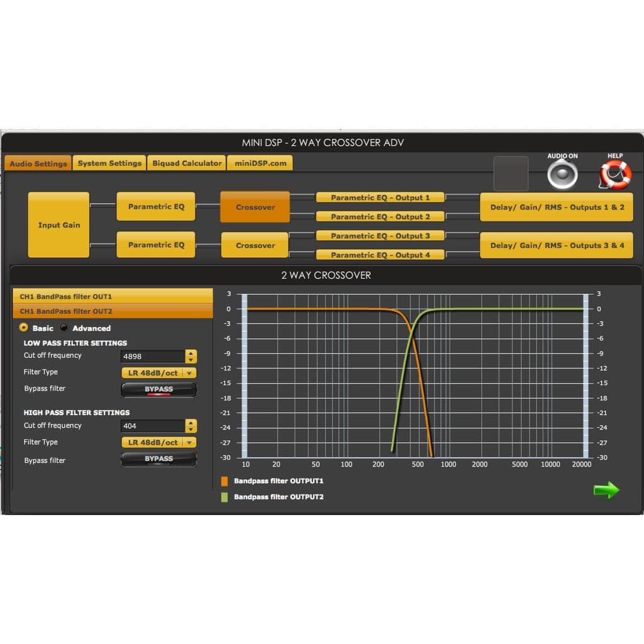Select CH1 BandPass filter OUT1 tab
This screenshot has width=644, height=644.
click(113, 296)
